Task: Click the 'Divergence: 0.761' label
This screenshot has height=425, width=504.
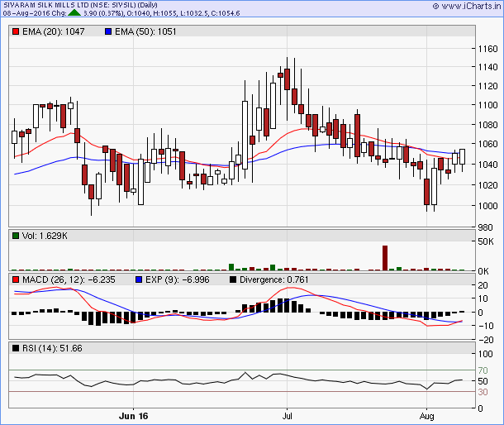Action: coord(273,279)
